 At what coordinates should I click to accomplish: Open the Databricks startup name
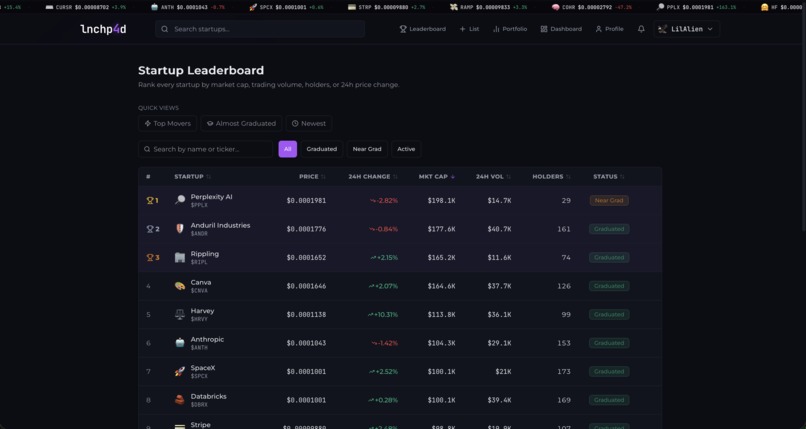click(209, 396)
